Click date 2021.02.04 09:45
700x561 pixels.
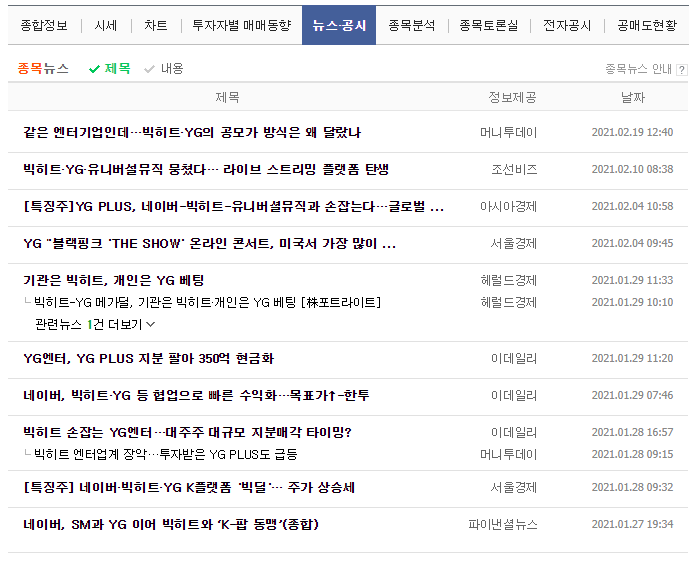pos(632,244)
